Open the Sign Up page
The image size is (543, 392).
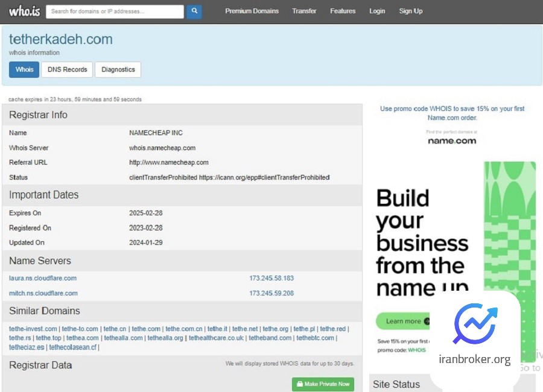pyautogui.click(x=411, y=11)
